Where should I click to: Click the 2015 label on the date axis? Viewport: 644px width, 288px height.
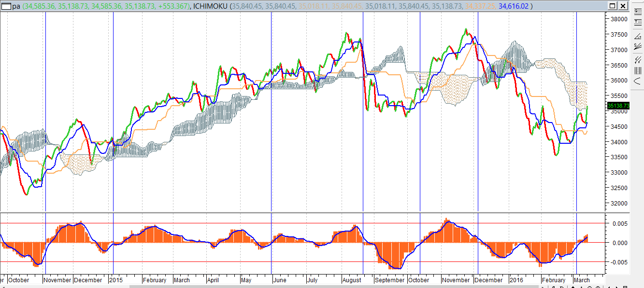115,280
